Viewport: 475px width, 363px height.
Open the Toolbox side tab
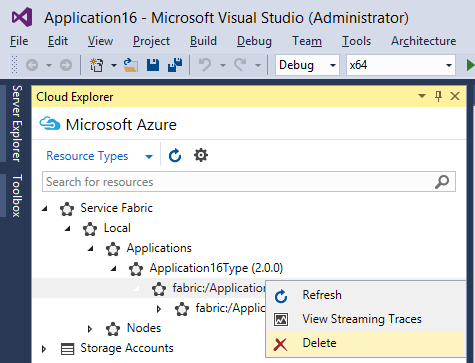pos(17,196)
